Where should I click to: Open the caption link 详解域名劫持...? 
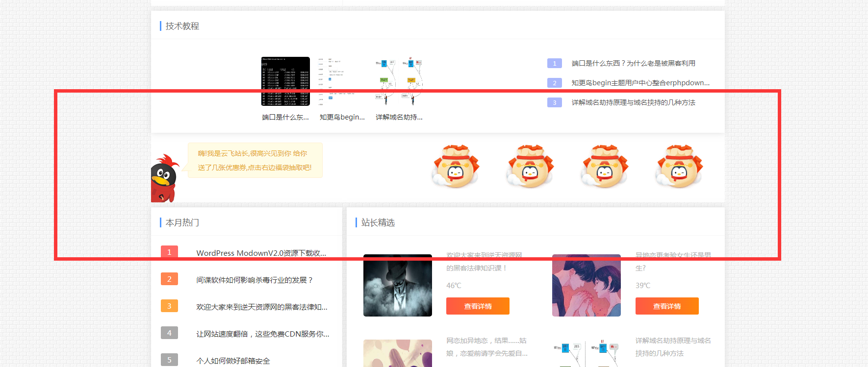[399, 117]
